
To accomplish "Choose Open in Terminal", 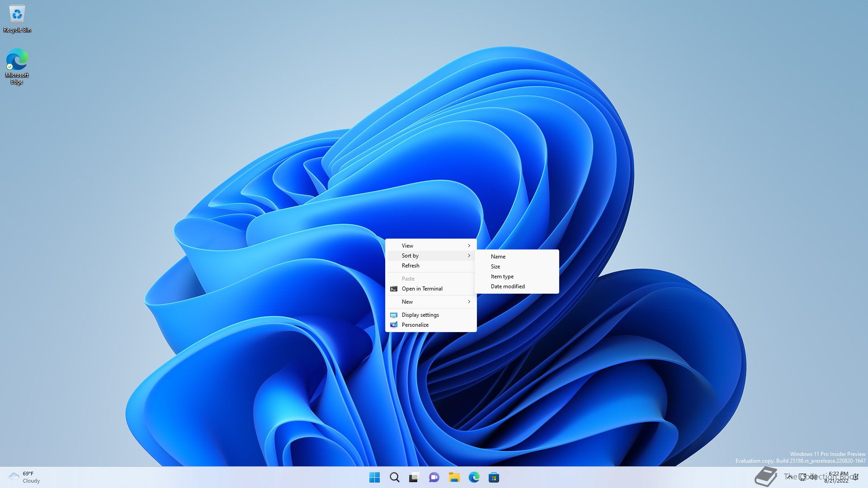I will point(431,289).
